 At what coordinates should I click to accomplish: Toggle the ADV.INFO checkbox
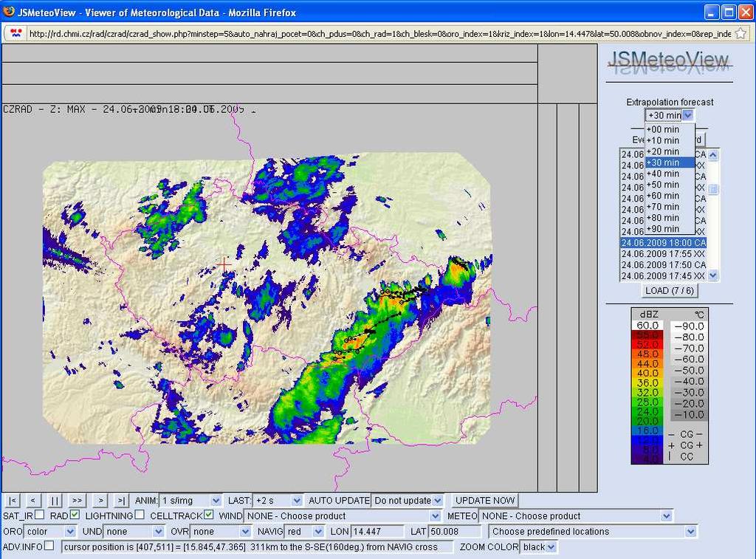click(49, 546)
